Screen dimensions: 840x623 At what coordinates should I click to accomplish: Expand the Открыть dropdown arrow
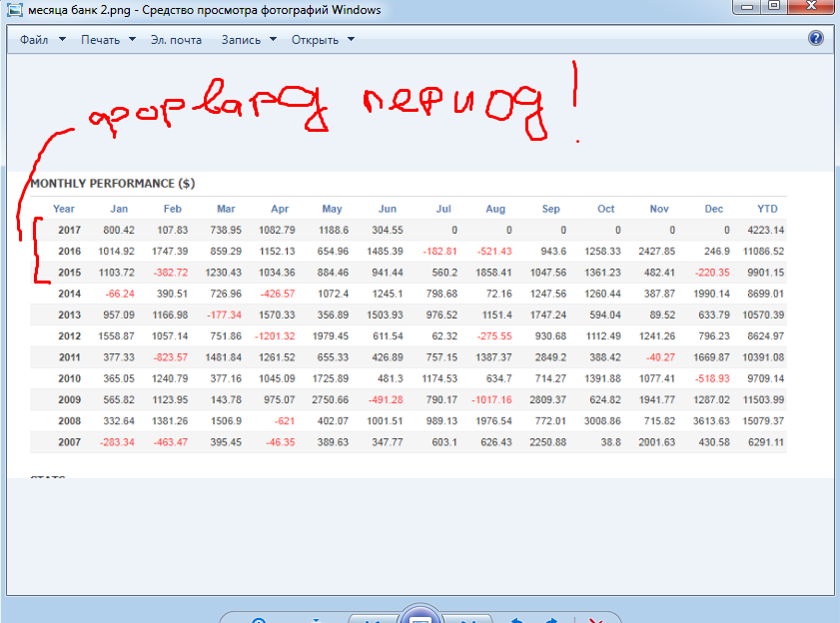click(351, 39)
